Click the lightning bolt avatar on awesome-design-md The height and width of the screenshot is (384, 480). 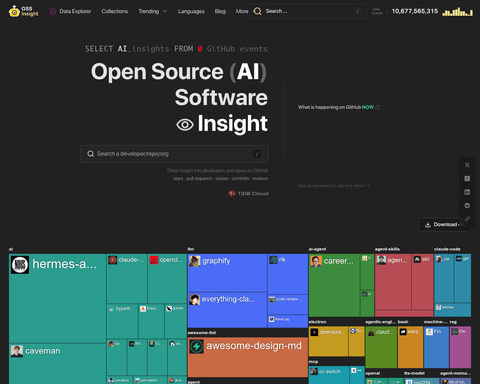[197, 347]
